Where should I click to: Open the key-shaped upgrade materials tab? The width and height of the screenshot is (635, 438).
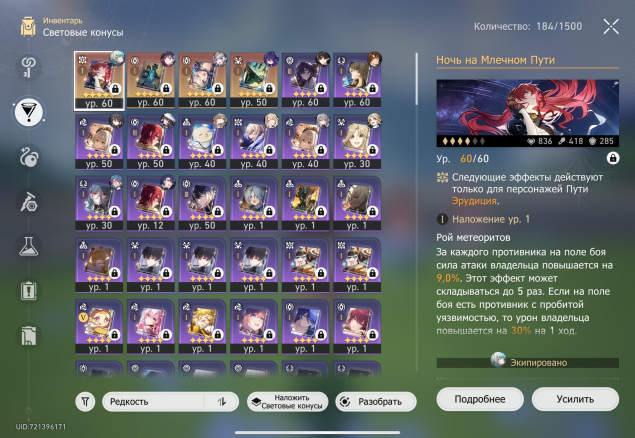(x=28, y=67)
